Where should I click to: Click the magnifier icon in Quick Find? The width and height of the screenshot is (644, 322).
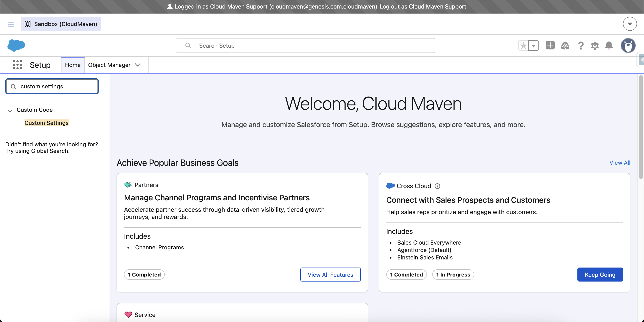point(14,87)
